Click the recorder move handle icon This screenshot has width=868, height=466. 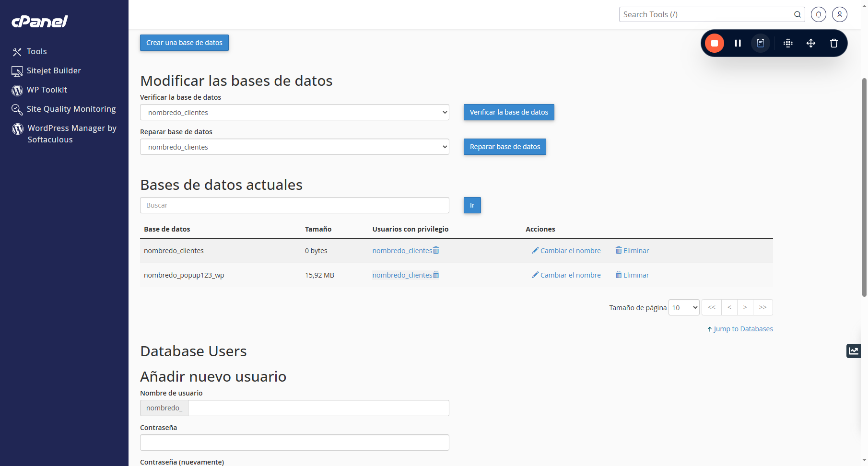(x=811, y=43)
